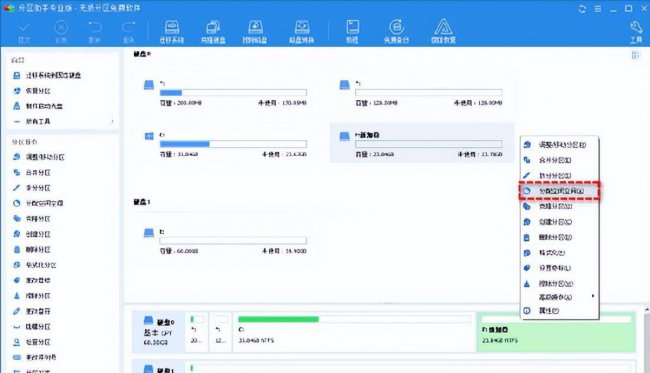
Task: Click the 200MB partition usage bar
Action: tap(233, 92)
